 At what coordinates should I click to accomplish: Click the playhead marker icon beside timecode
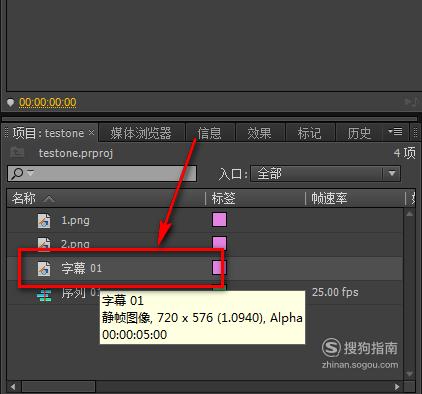[10, 102]
